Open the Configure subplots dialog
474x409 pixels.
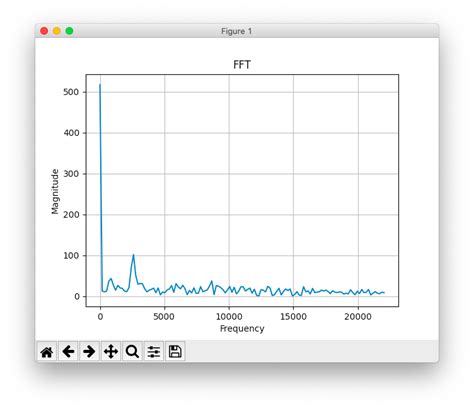(154, 351)
